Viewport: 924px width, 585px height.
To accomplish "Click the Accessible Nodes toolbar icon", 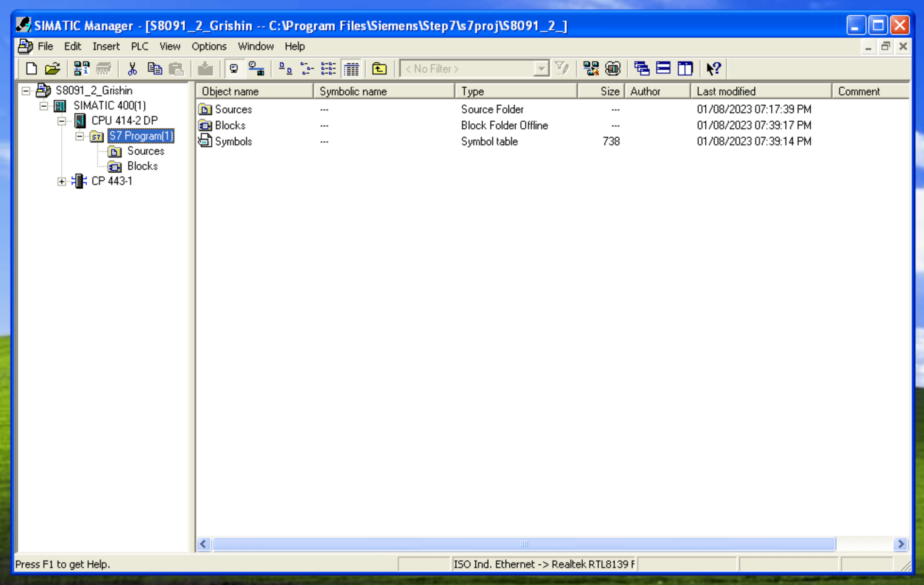I will pyautogui.click(x=82, y=69).
